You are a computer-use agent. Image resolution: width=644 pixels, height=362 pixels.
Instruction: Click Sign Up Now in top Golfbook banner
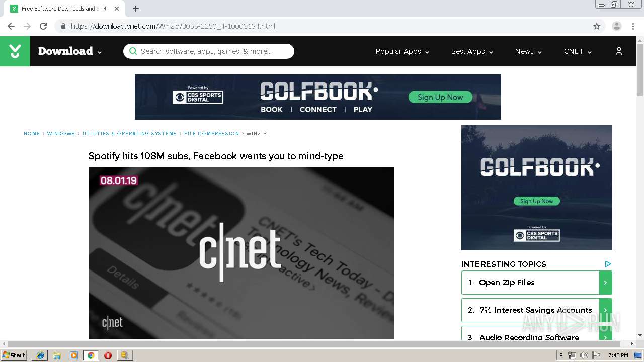click(440, 97)
